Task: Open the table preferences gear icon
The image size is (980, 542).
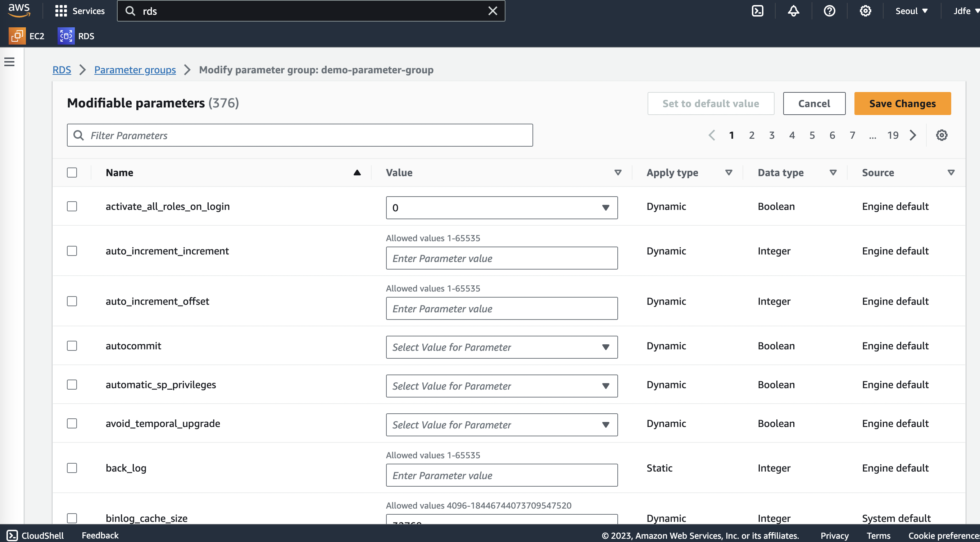Action: 942,135
